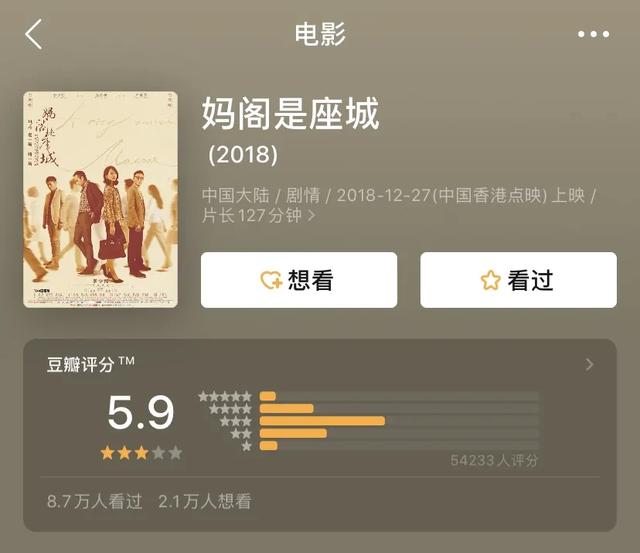This screenshot has height=553, width=640.
Task: Open 2.1万人想看 list
Action: (x=204, y=502)
